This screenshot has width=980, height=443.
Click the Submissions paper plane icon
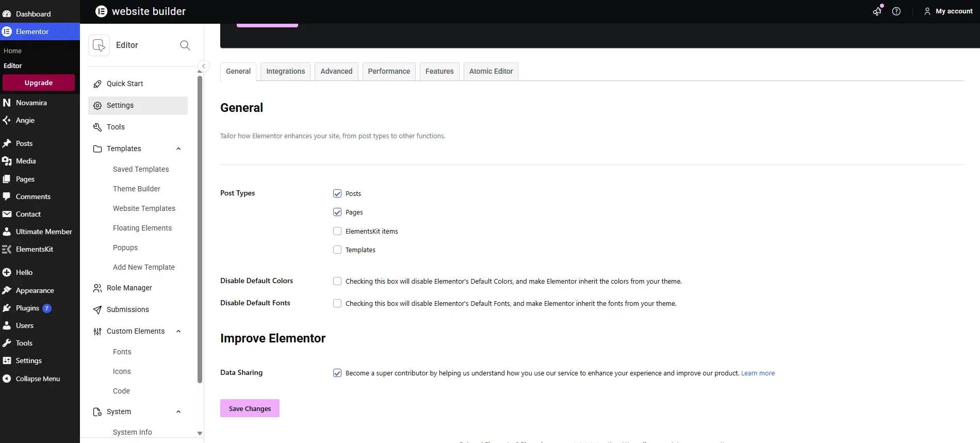pyautogui.click(x=97, y=309)
